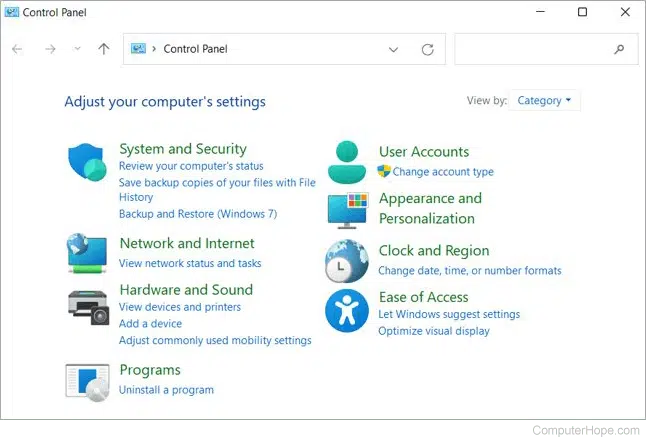This screenshot has width=646, height=440.
Task: Open User Accounts heading
Action: [x=424, y=152]
